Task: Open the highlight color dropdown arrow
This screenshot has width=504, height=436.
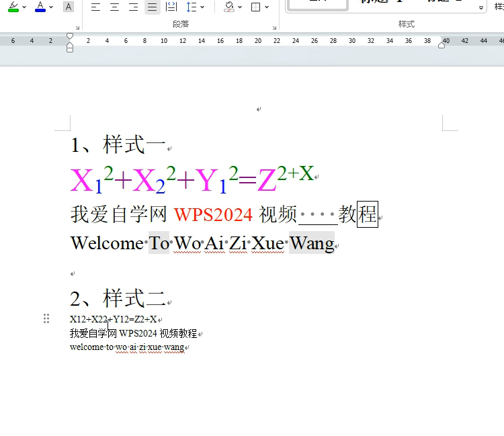Action: pos(24,7)
